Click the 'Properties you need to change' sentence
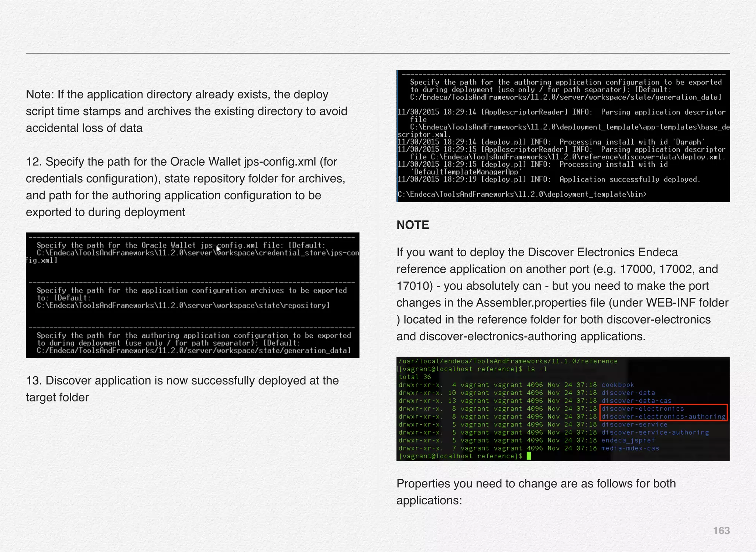Image resolution: width=756 pixels, height=552 pixels. (536, 492)
